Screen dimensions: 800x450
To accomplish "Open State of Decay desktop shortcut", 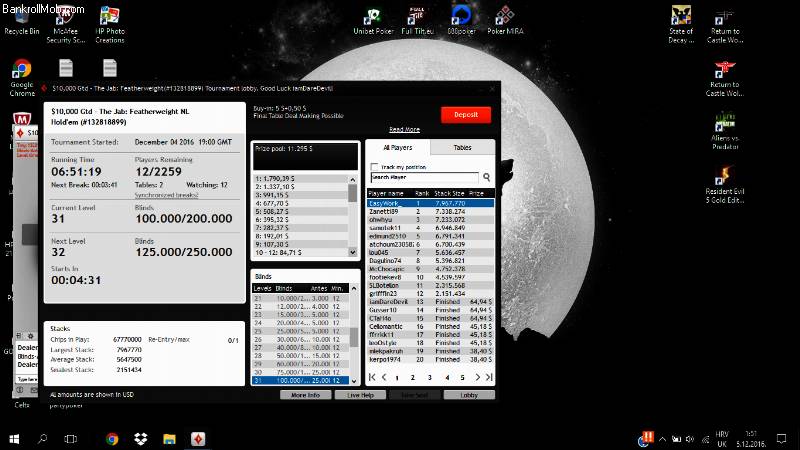I will point(681,26).
